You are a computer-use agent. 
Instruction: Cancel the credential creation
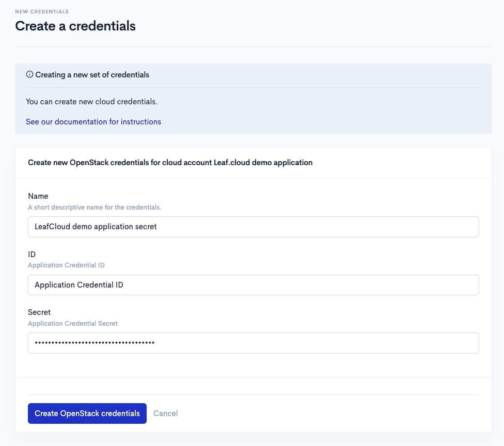[x=165, y=413]
